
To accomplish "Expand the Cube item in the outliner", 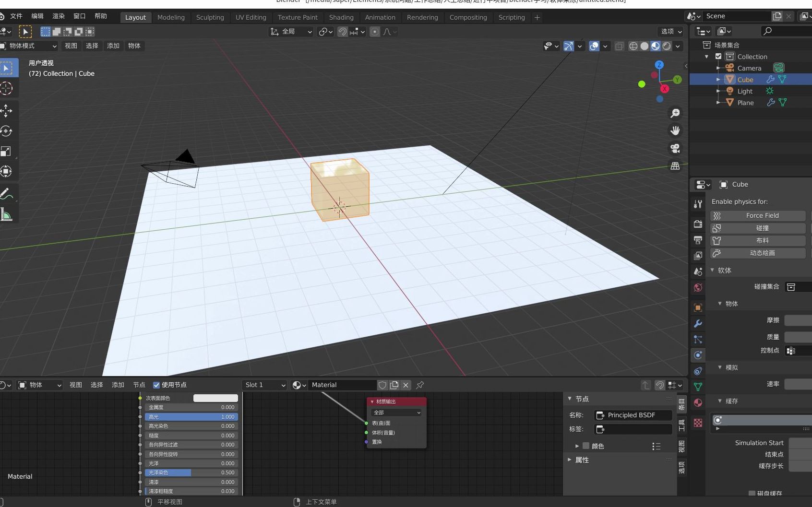I will tap(717, 79).
